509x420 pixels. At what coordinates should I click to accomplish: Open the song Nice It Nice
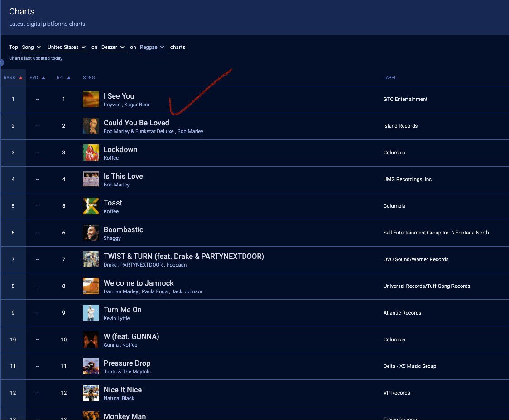(x=123, y=390)
